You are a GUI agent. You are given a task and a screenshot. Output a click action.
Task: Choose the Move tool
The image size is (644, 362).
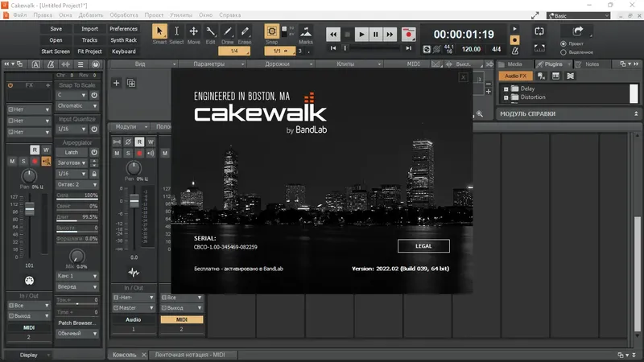[x=193, y=31]
